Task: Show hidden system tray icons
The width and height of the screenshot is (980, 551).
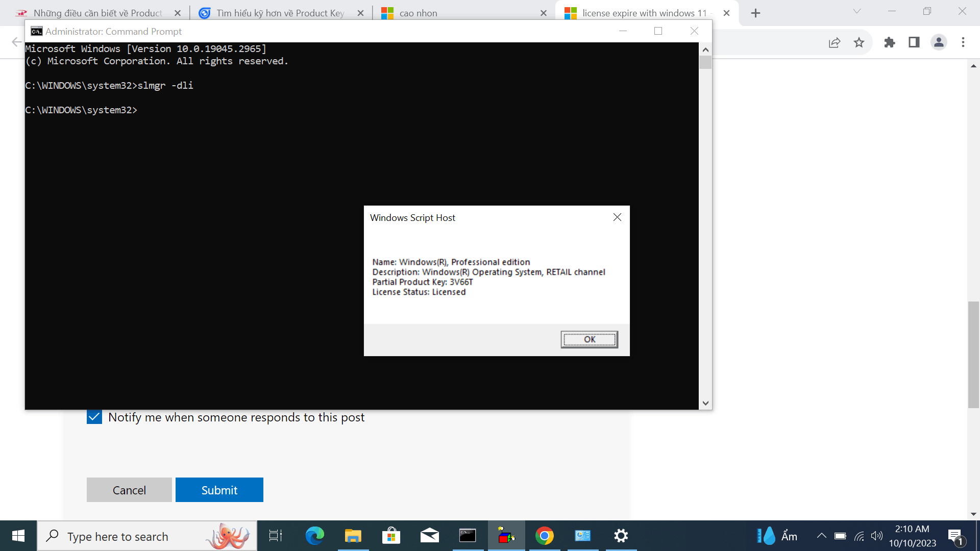Action: 821,536
